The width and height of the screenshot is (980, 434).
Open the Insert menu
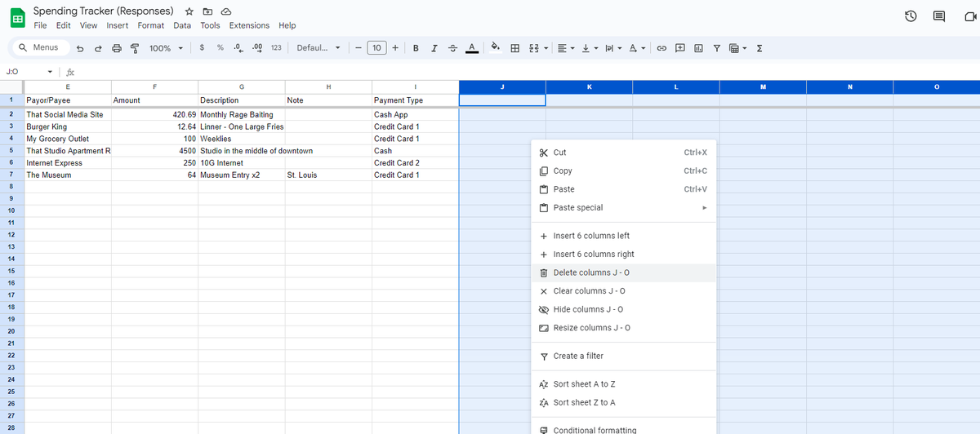(117, 25)
